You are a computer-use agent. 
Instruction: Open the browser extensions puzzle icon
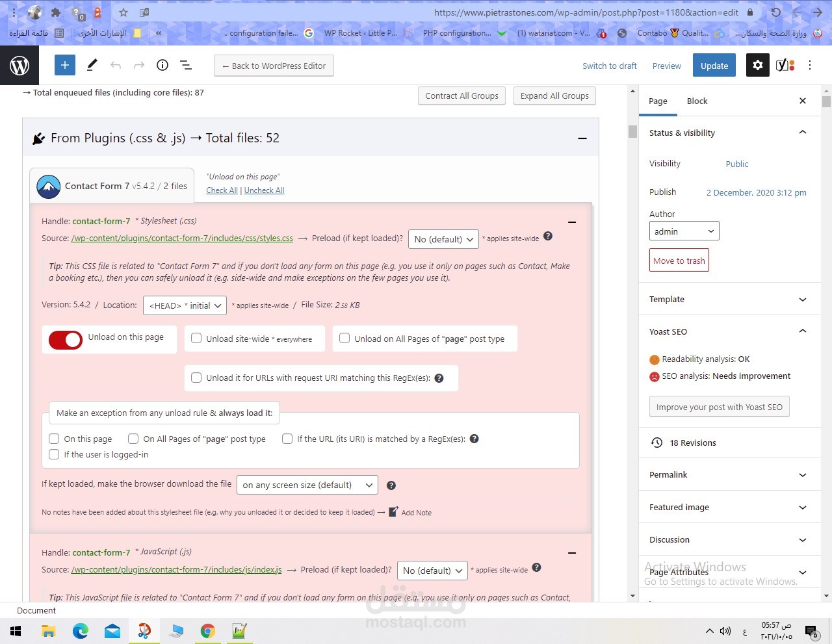tap(56, 12)
